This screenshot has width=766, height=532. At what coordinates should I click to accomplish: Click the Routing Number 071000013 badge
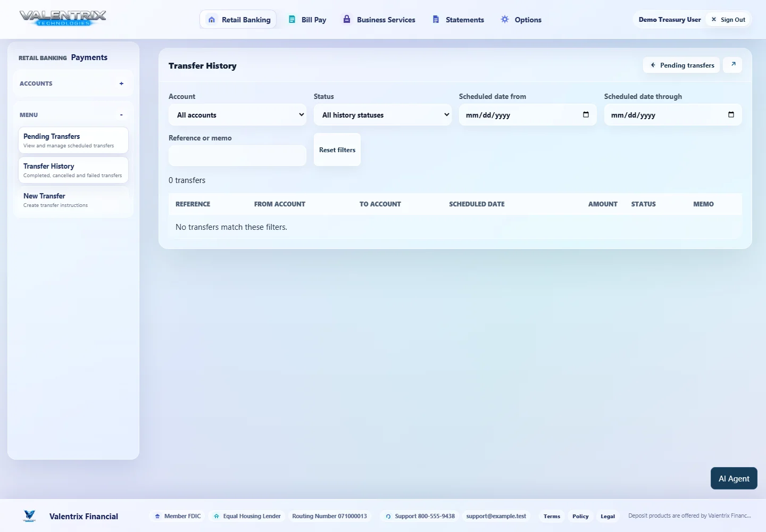pyautogui.click(x=329, y=516)
